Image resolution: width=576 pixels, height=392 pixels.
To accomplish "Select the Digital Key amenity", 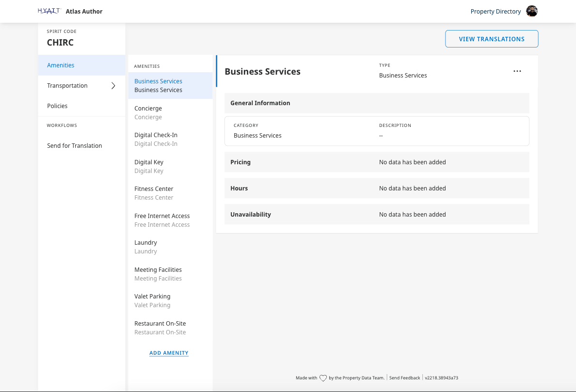I will tap(171, 167).
